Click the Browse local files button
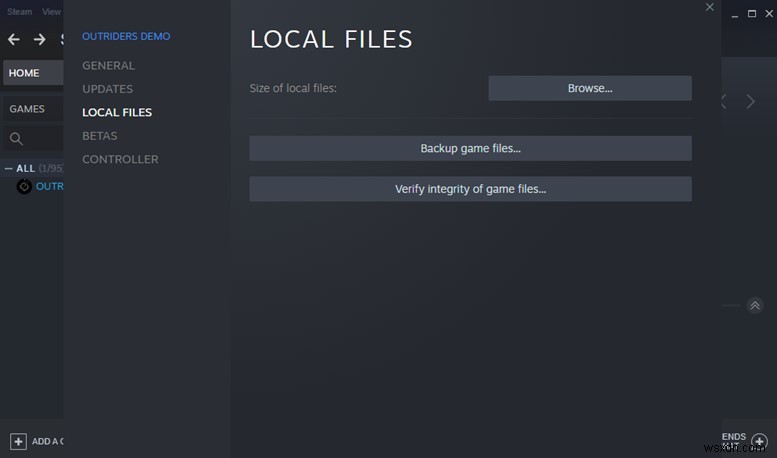The height and width of the screenshot is (458, 777). pos(590,88)
